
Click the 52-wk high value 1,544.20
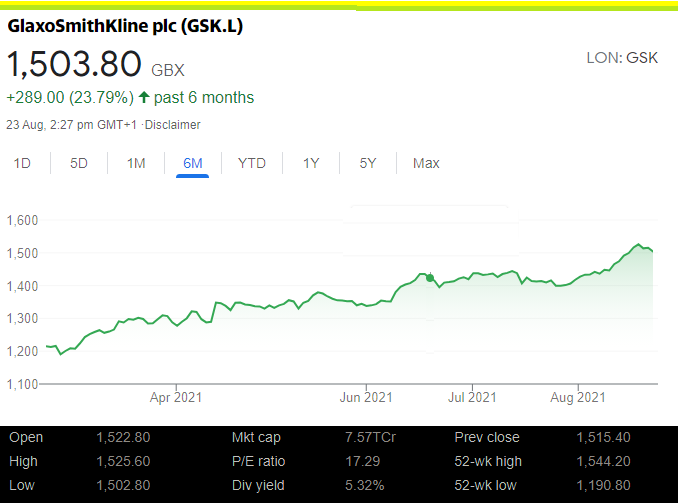[603, 461]
